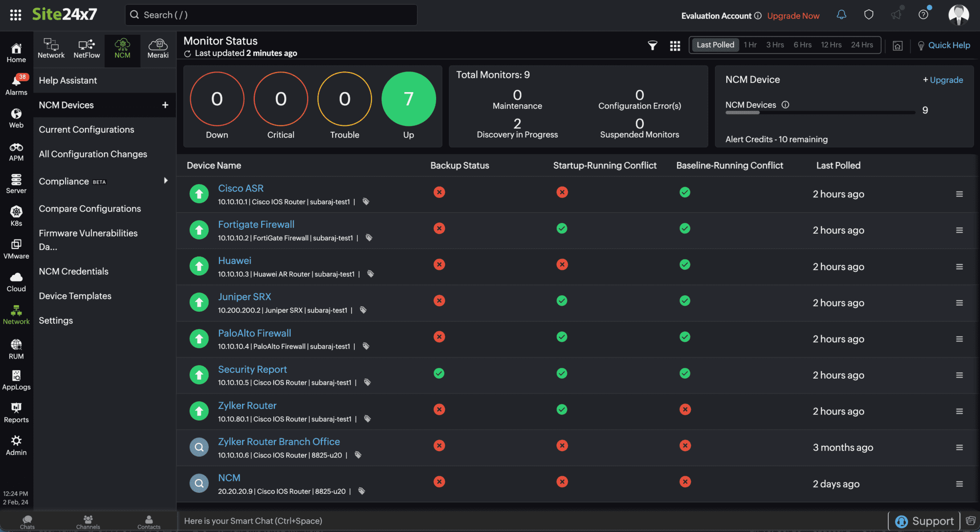Click the tag icon for Cisco ASR

click(x=366, y=202)
